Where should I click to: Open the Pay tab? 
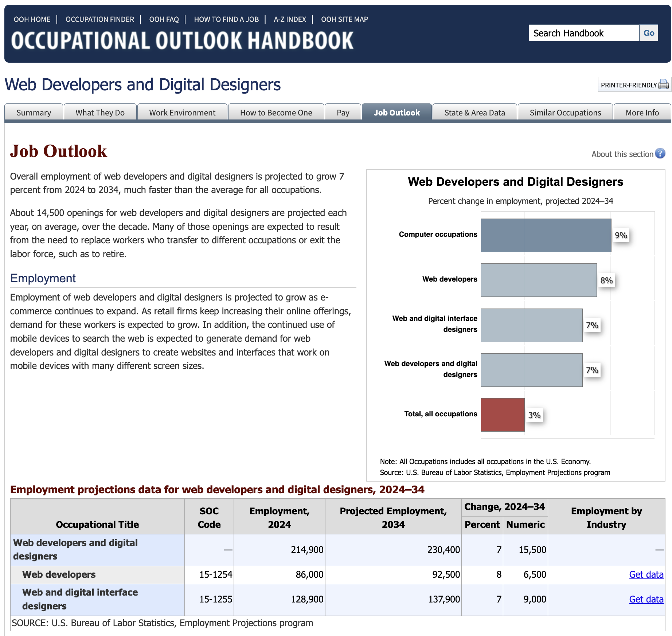click(x=343, y=113)
